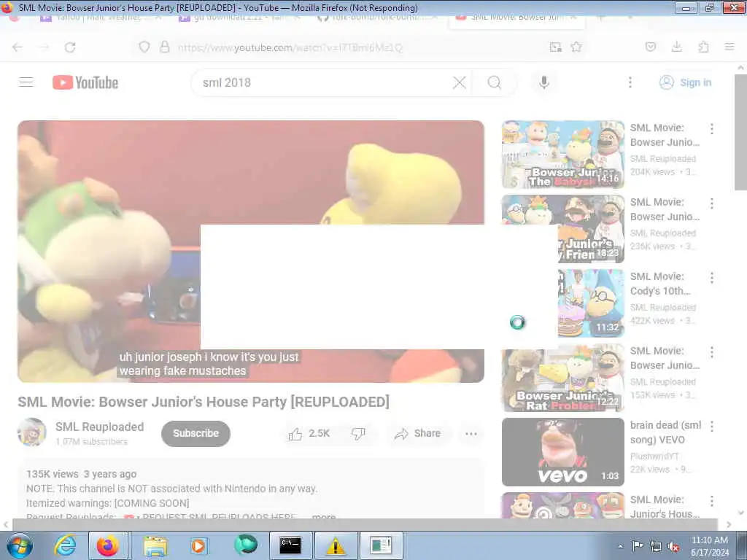
Task: Reload the page in Firefox
Action: [70, 47]
